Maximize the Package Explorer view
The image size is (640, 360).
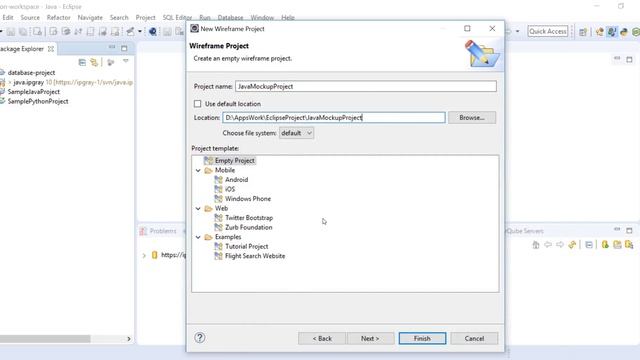[124, 48]
